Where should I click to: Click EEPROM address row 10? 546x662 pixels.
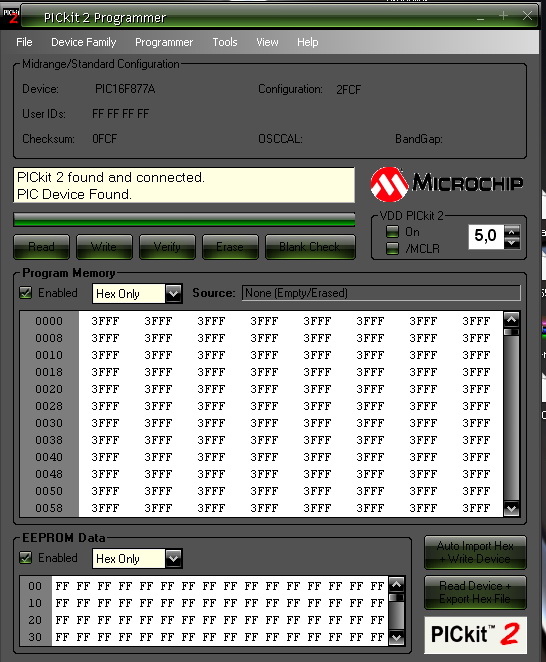click(35, 603)
